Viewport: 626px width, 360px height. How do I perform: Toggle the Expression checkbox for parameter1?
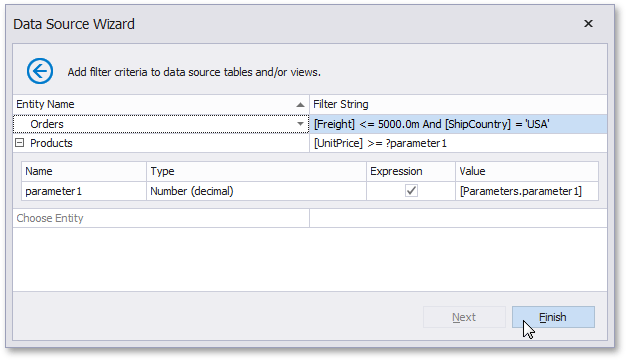(x=411, y=191)
